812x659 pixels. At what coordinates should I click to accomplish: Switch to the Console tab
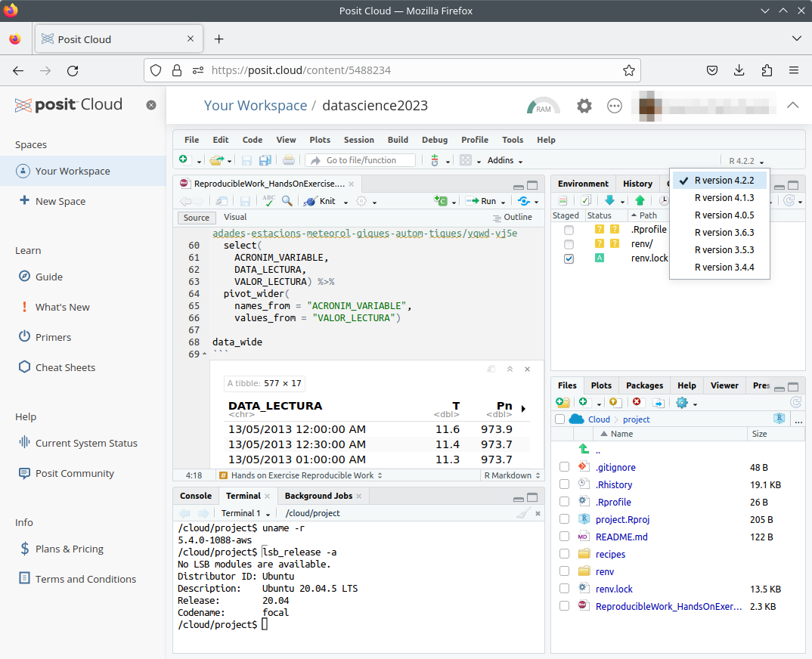195,496
